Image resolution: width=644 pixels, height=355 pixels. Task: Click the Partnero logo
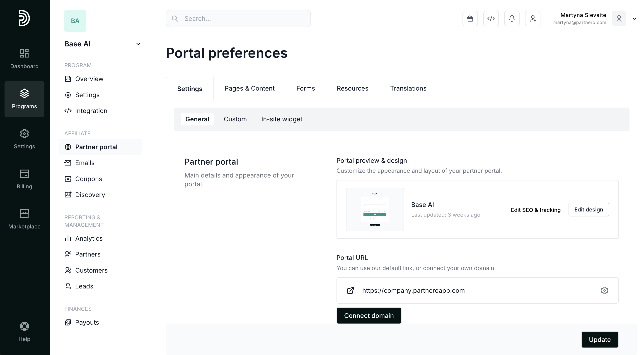point(24,18)
